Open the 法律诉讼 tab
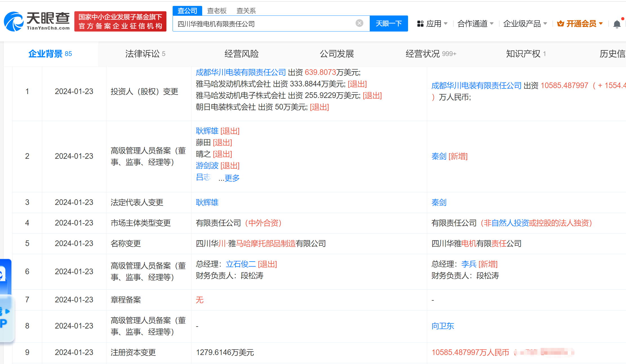This screenshot has height=364, width=626. point(145,54)
